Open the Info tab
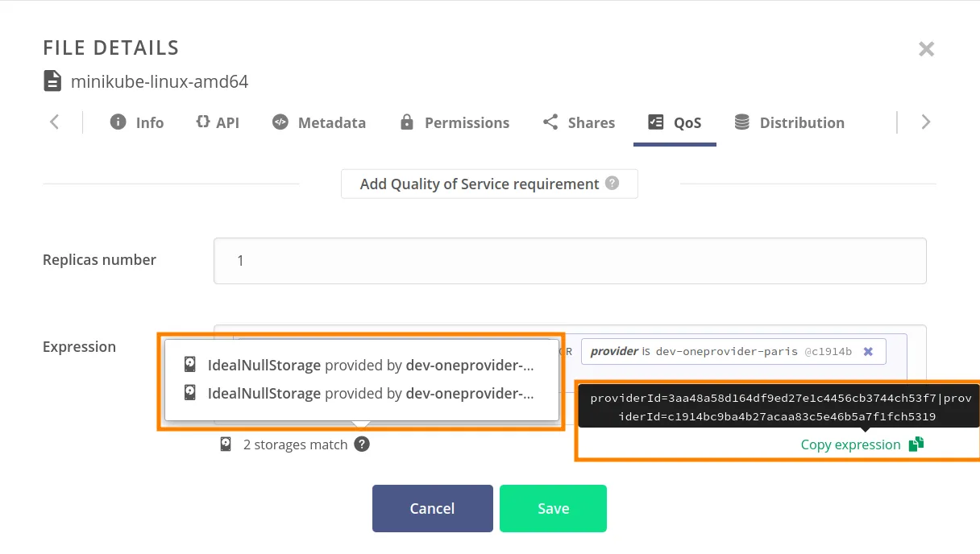 click(137, 122)
